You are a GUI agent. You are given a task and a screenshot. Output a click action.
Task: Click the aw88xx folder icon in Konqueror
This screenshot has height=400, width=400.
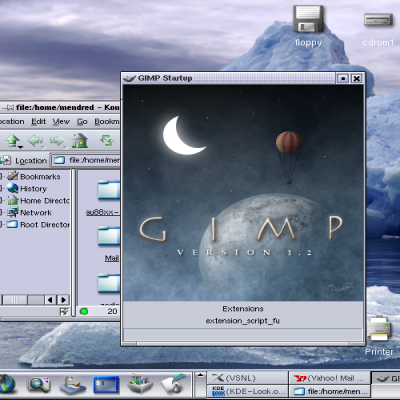coord(109,189)
